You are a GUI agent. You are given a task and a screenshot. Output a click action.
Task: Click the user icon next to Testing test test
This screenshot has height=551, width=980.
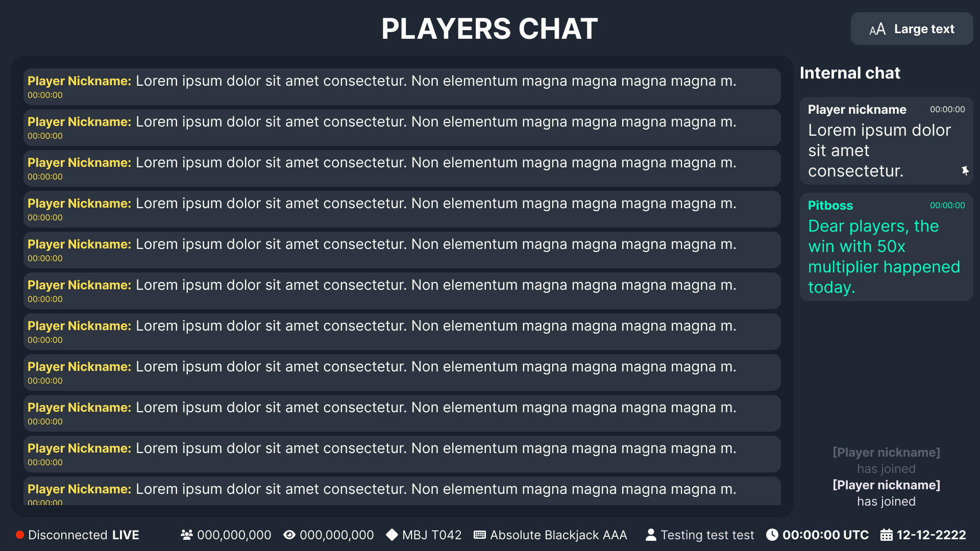pos(651,535)
